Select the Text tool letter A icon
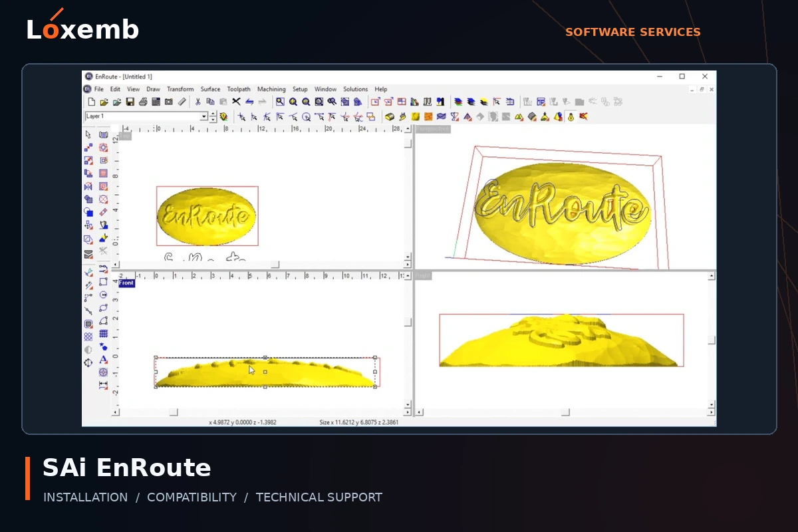798x532 pixels. 103,359
